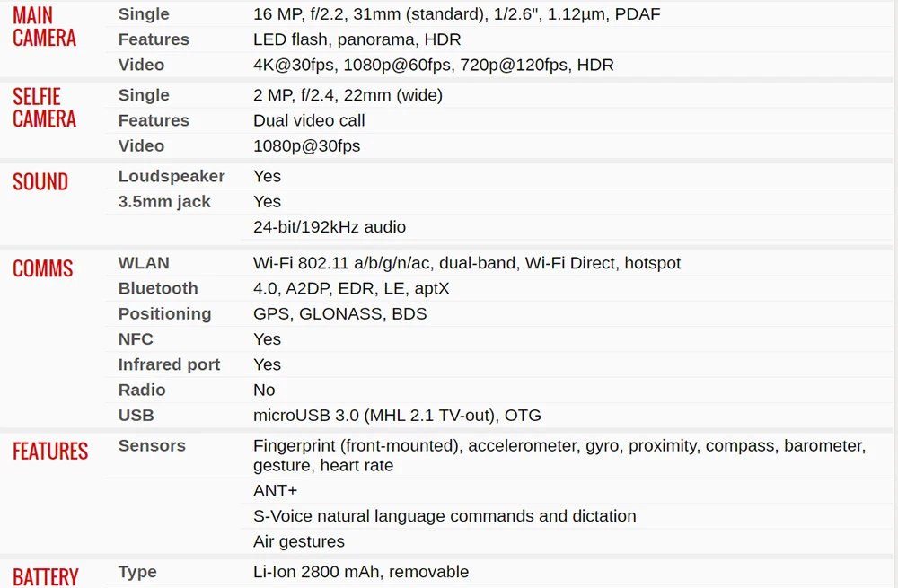898x588 pixels.
Task: Click the microUSB 3.0 value text
Action: 306,415
